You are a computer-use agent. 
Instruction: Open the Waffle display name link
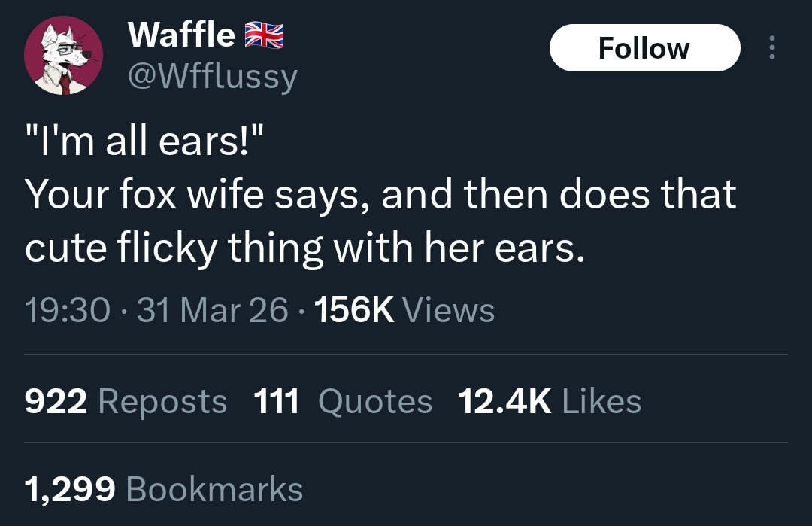point(181,35)
